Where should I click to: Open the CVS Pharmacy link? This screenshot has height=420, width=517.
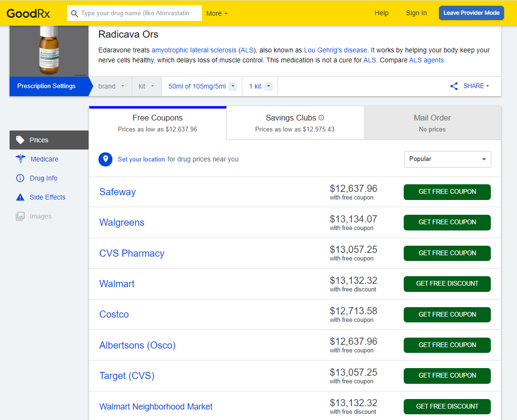click(131, 253)
